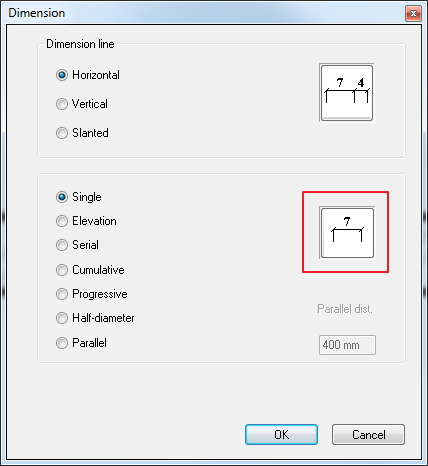Click the 400 mm parallel distance field
428x466 pixels.
[x=347, y=345]
